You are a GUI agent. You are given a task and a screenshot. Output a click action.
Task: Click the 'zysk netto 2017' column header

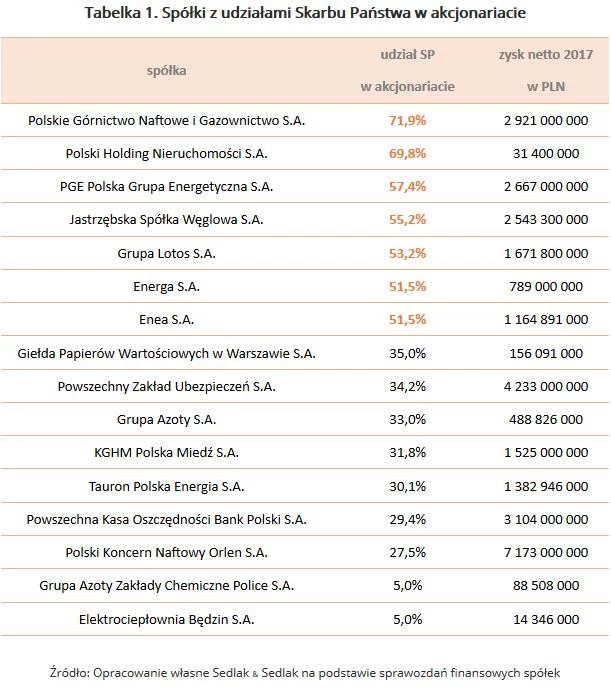point(540,70)
